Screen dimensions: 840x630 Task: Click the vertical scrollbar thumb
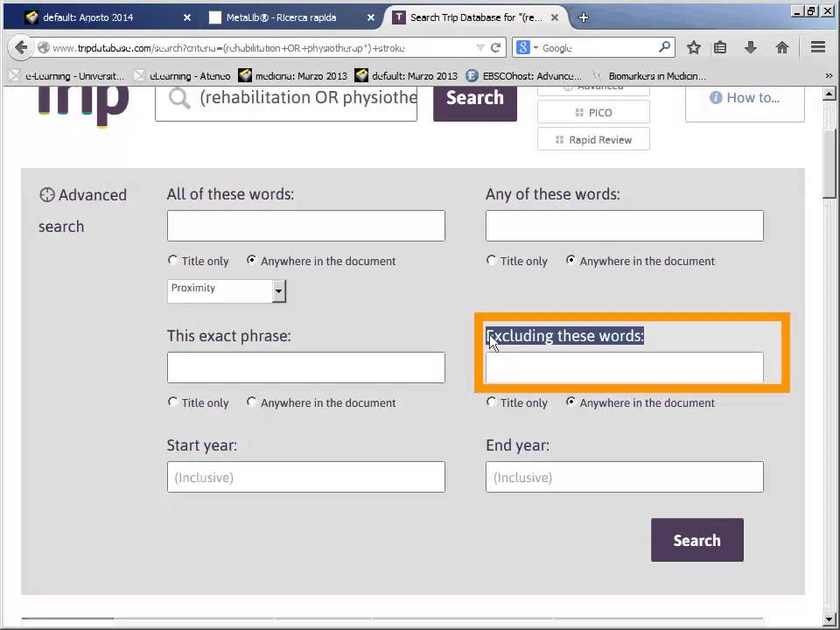click(x=829, y=164)
